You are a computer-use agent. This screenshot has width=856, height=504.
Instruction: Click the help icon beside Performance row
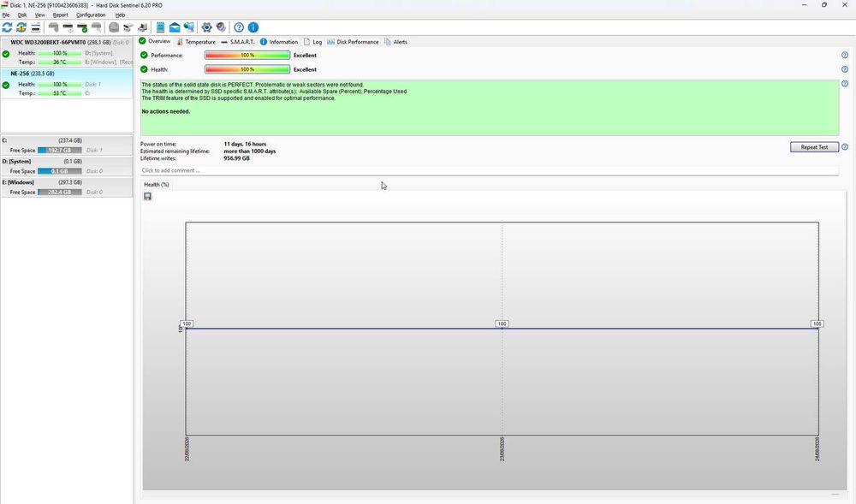[845, 55]
